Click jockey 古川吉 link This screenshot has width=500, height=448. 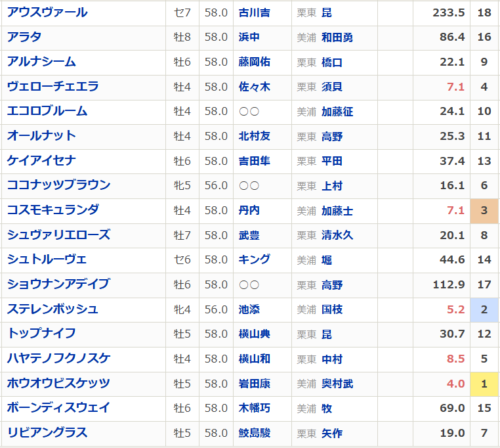click(x=254, y=13)
